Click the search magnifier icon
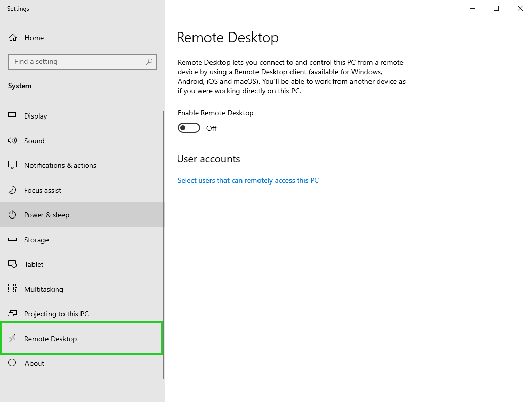 149,62
